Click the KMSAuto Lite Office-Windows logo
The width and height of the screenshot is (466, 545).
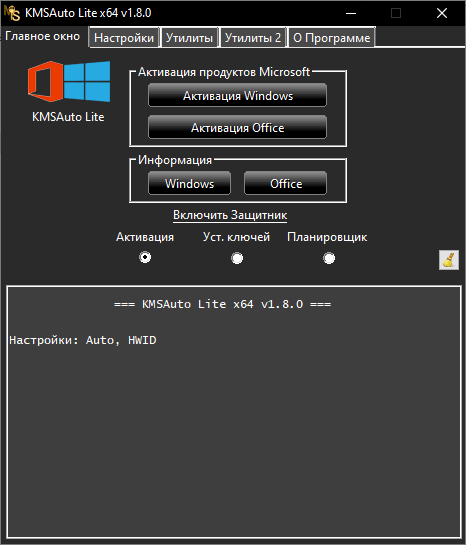69,82
